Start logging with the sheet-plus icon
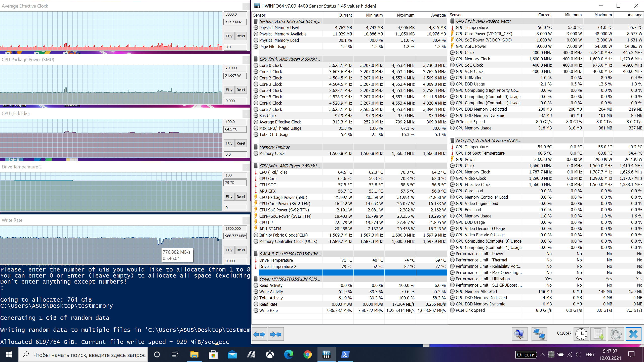The height and width of the screenshot is (362, 644). (x=598, y=334)
